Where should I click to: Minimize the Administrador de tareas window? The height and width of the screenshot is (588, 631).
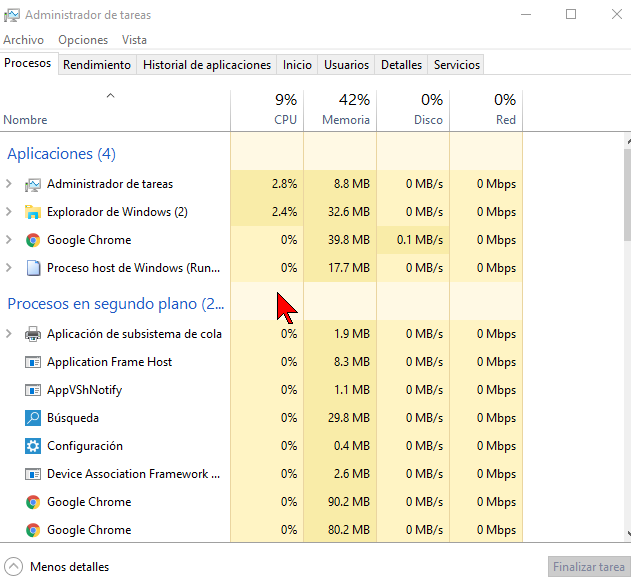[526, 14]
